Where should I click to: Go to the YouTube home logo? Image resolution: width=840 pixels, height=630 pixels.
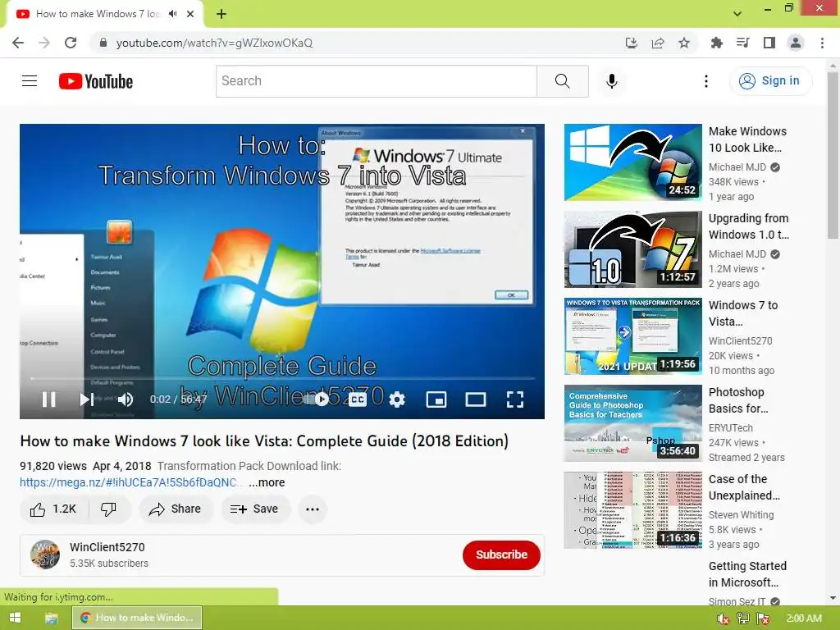pyautogui.click(x=96, y=81)
